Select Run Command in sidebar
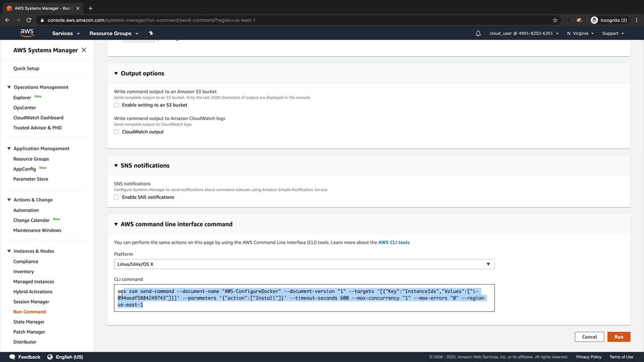Screen dimensions: 644x362 (30, 312)
